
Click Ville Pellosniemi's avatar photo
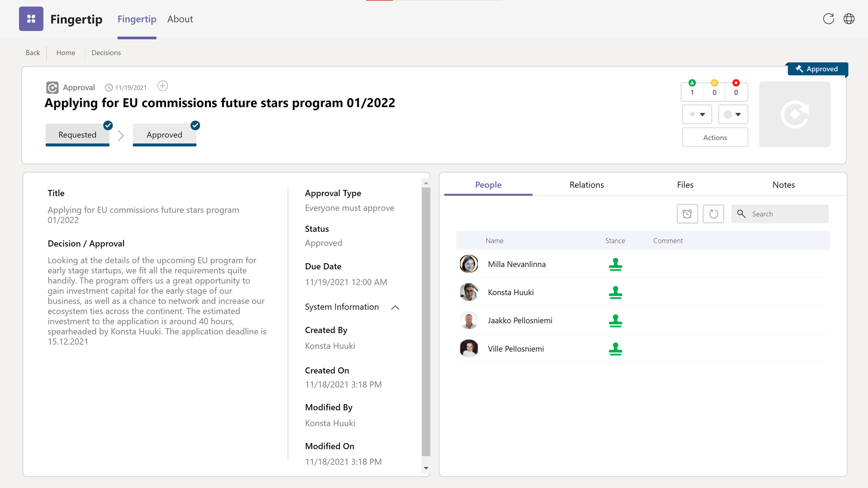(469, 348)
